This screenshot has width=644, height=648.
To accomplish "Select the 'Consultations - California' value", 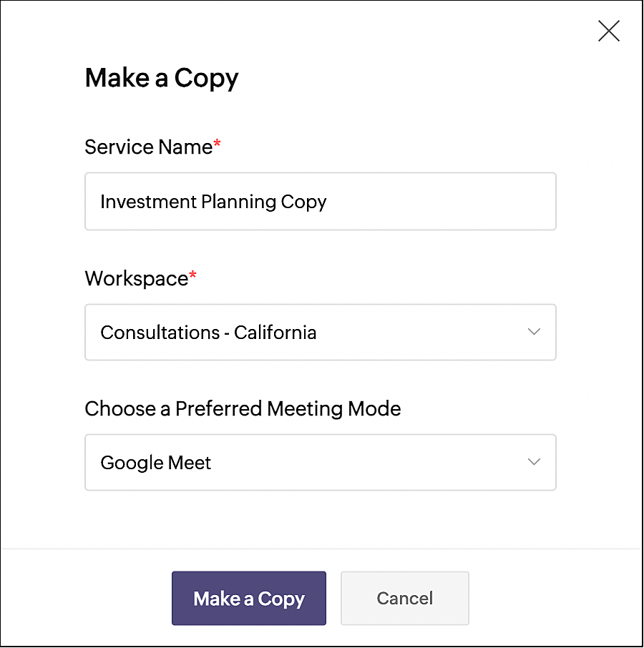I will click(208, 333).
